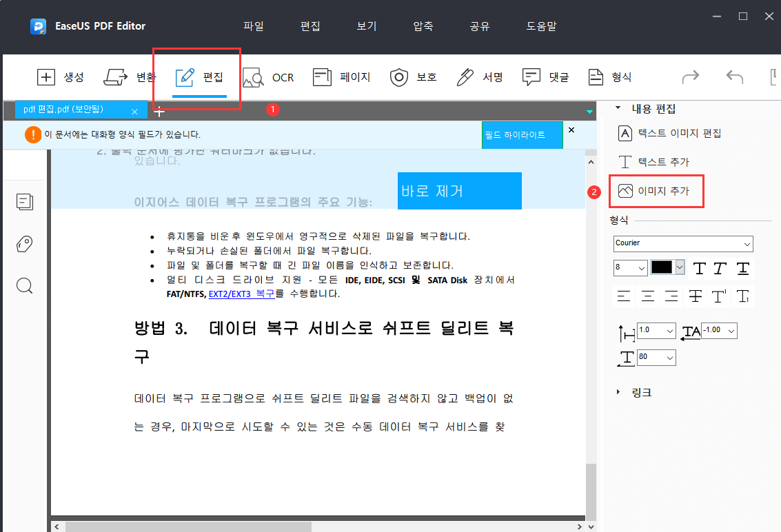Open the 파일 menu
The image size is (781, 532).
coord(254,26)
